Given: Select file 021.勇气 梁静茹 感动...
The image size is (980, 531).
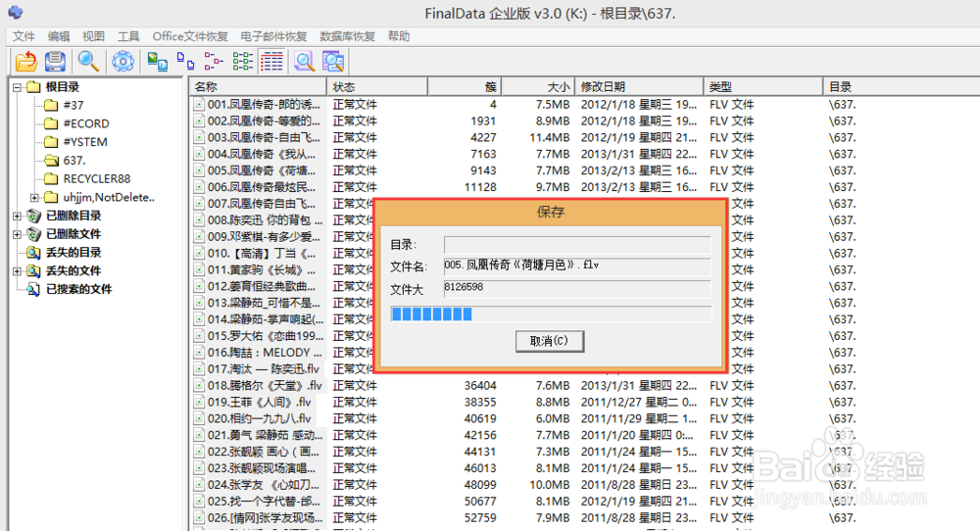Looking at the screenshot, I should point(265,435).
